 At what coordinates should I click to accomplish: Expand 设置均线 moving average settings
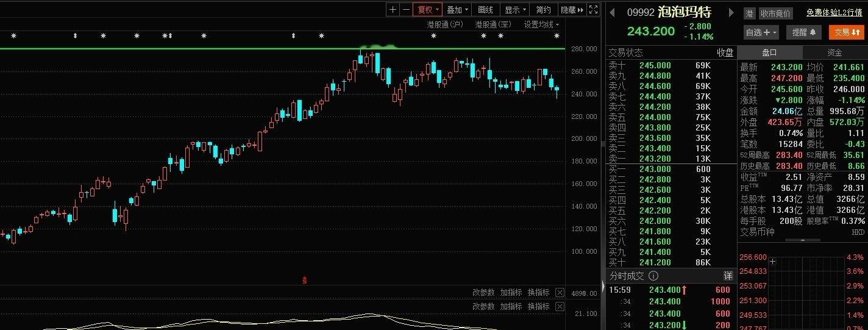(x=541, y=24)
